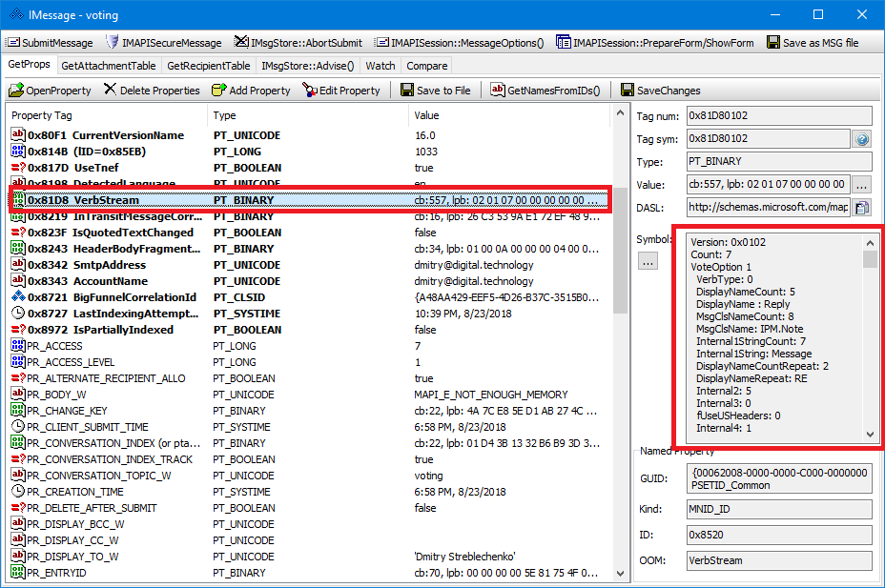Sort by the Value column header
Image resolution: width=885 pixels, height=588 pixels.
point(509,115)
